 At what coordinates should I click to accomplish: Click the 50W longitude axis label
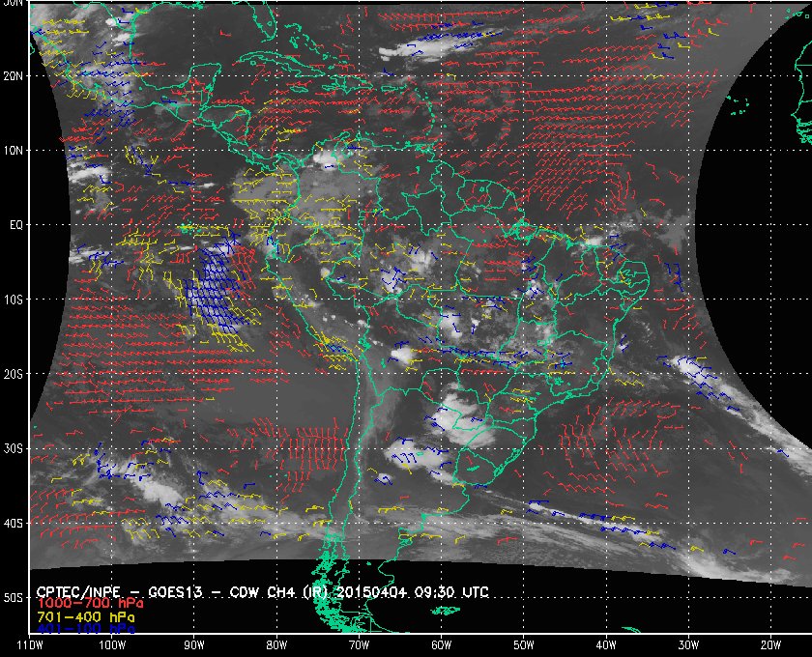click(x=523, y=645)
